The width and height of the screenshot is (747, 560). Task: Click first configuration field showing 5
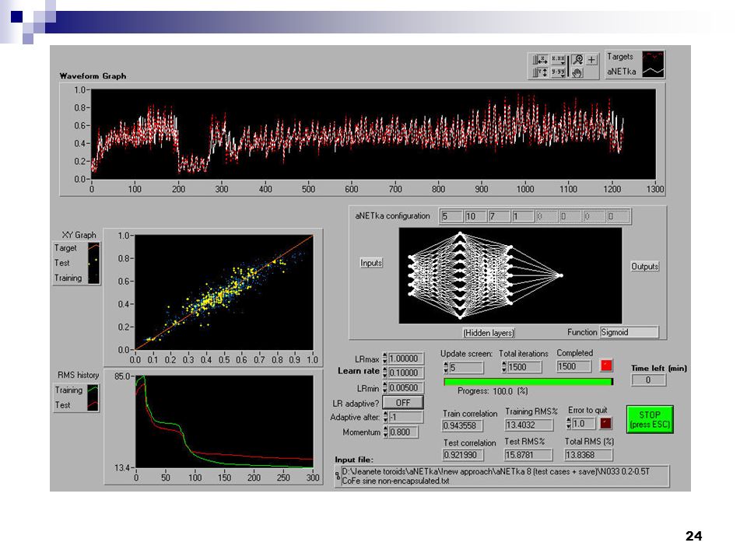point(451,216)
